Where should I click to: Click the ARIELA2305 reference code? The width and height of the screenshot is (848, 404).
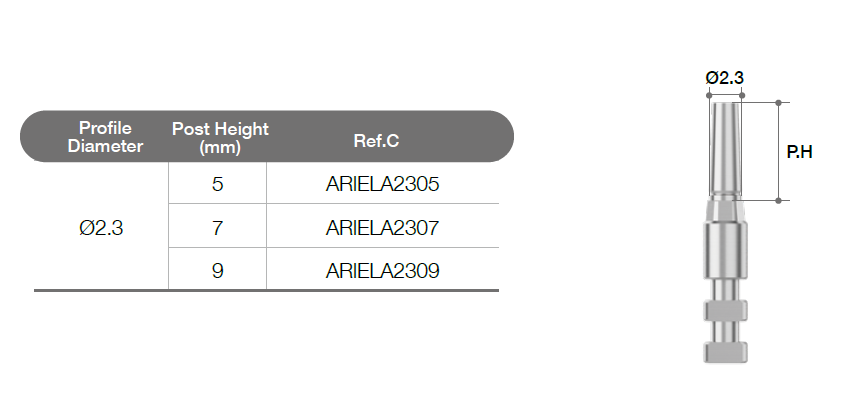382,184
